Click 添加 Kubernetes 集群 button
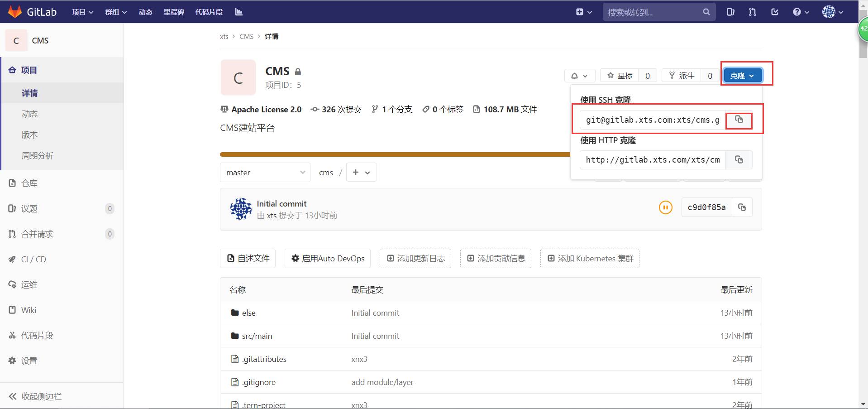Image resolution: width=868 pixels, height=409 pixels. tap(590, 258)
